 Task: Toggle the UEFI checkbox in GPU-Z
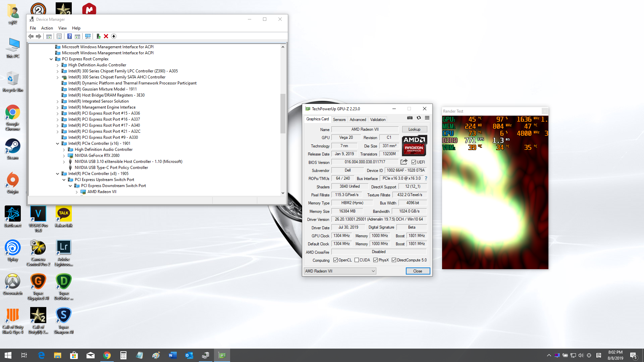click(414, 162)
